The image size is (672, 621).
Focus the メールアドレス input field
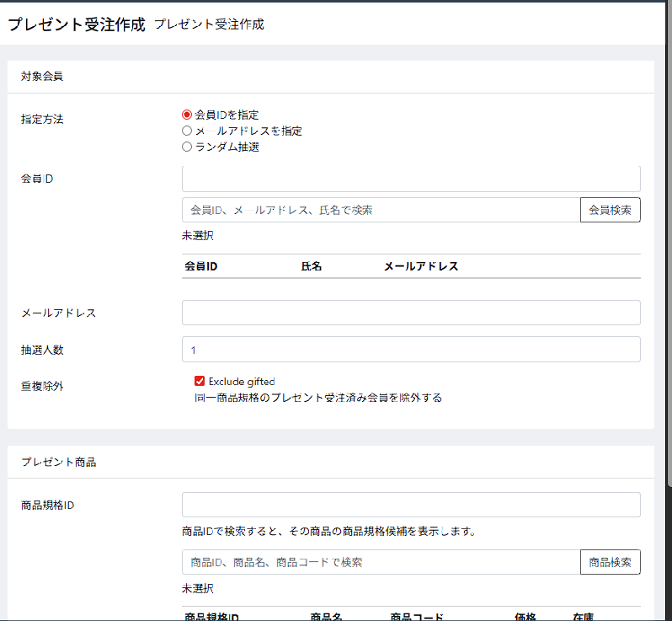411,313
